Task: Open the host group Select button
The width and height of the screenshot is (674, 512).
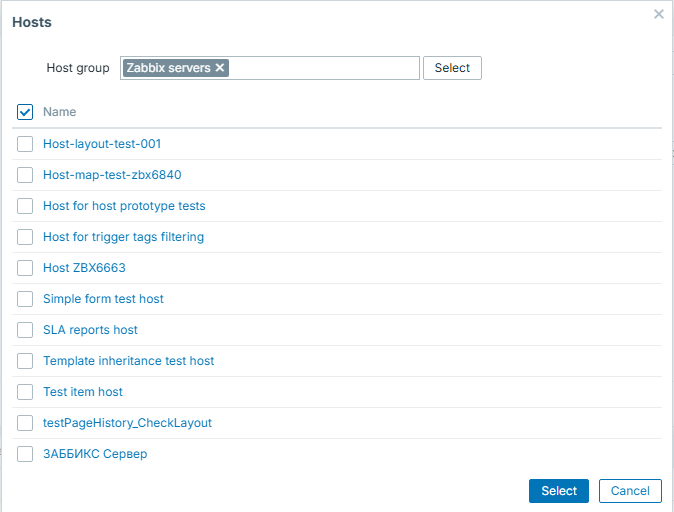Action: click(x=452, y=68)
